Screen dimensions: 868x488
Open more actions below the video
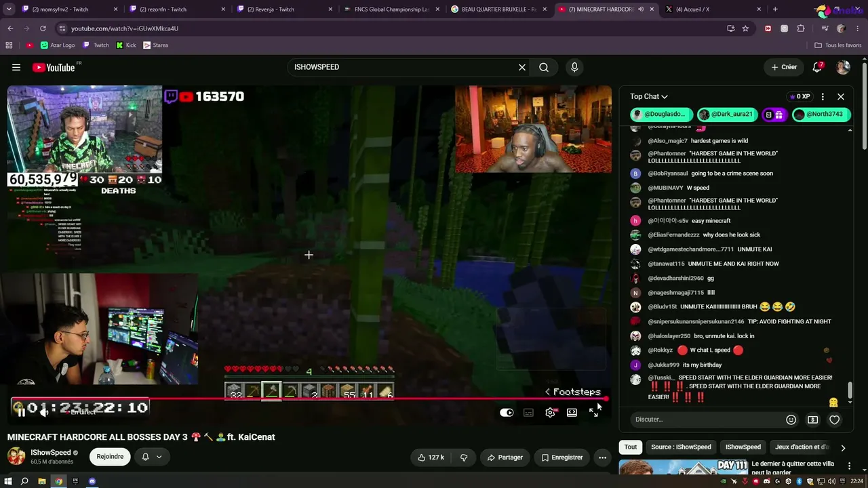coord(602,457)
